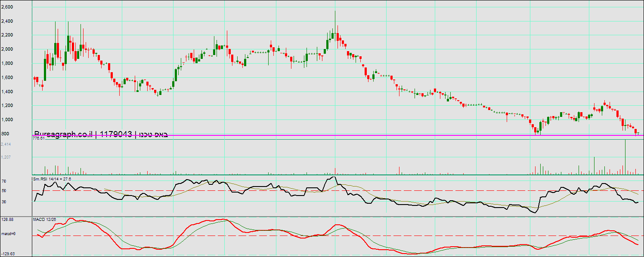
Task: Click the highest candlestick wick peak
Action: click(335, 12)
